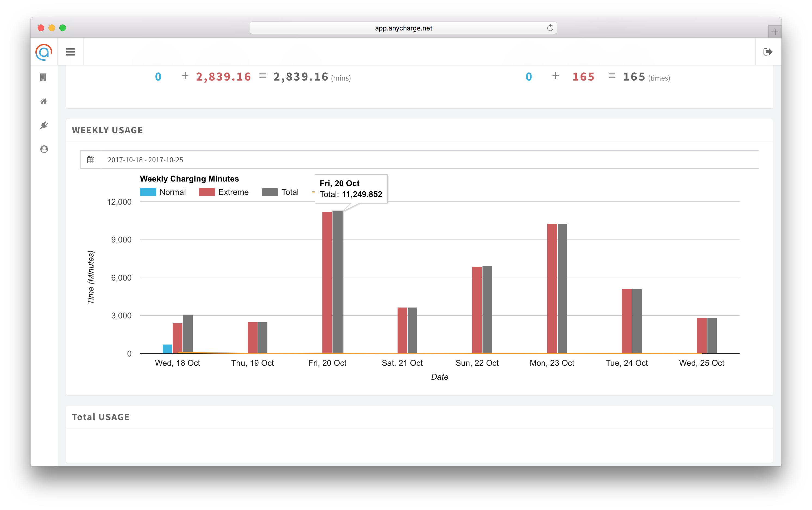This screenshot has height=510, width=812.
Task: Go to the home sidebar icon
Action: pos(44,102)
